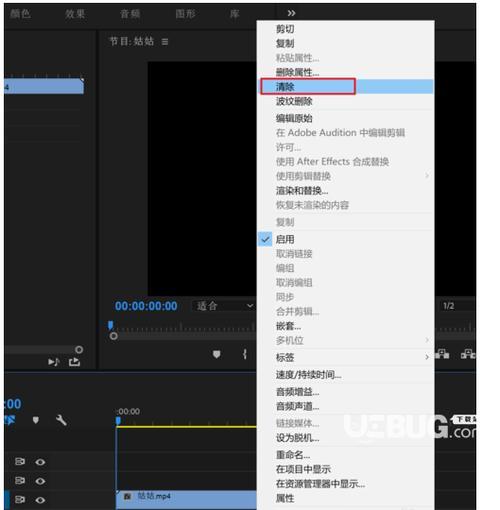
Task: Select the 姑姑.mp4 clip in the timeline
Action: click(187, 499)
